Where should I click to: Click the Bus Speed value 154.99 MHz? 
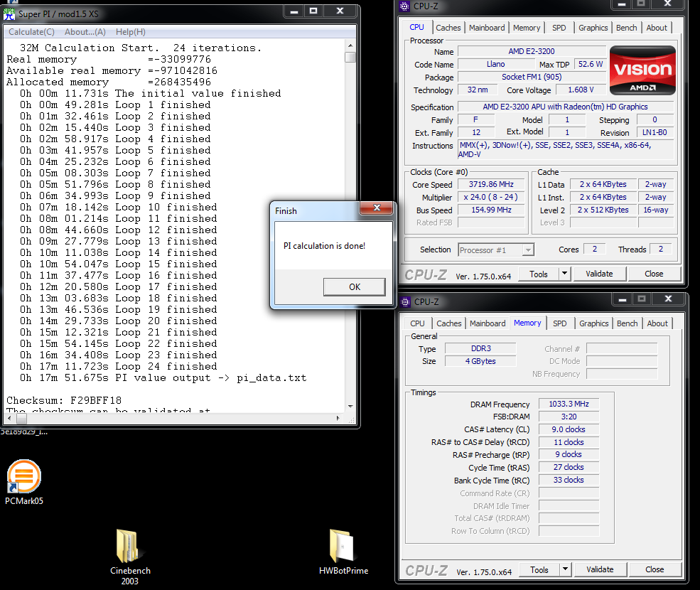point(491,210)
